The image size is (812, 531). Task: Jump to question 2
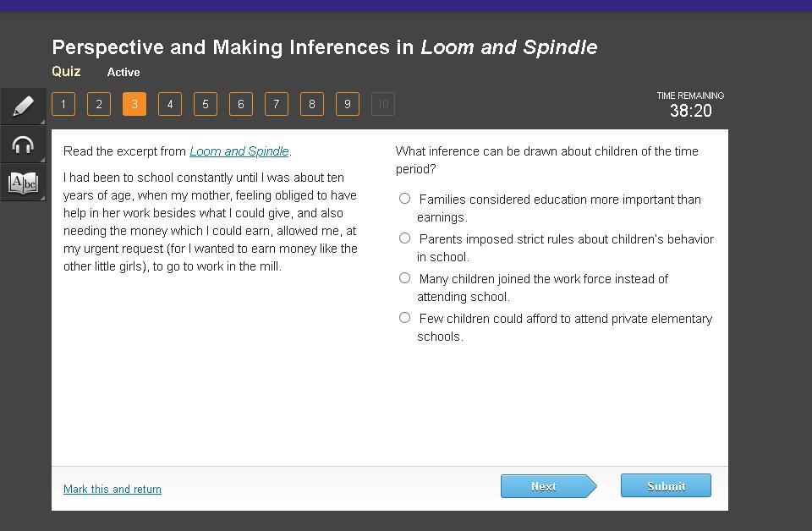click(x=99, y=104)
